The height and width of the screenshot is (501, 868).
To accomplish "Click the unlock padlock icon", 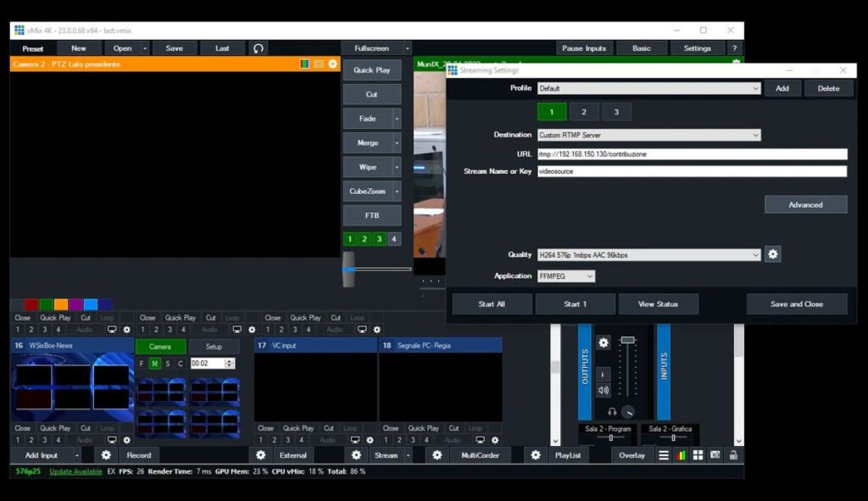I will [733, 455].
